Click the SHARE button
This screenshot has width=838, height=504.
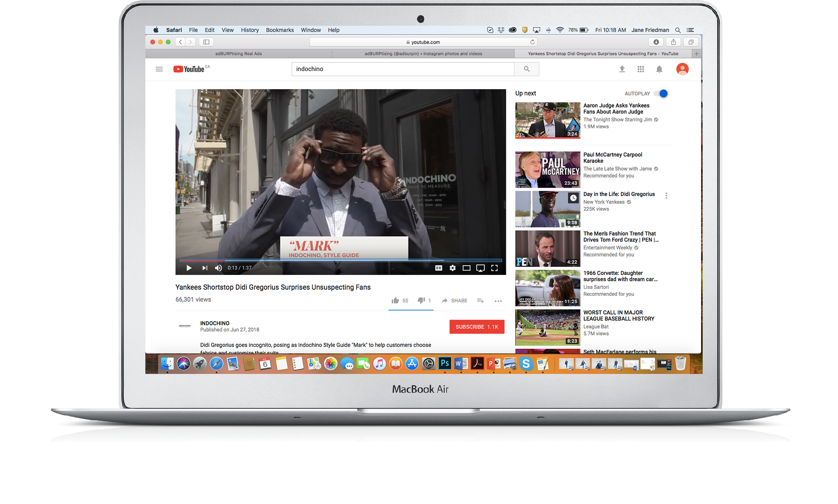point(454,301)
